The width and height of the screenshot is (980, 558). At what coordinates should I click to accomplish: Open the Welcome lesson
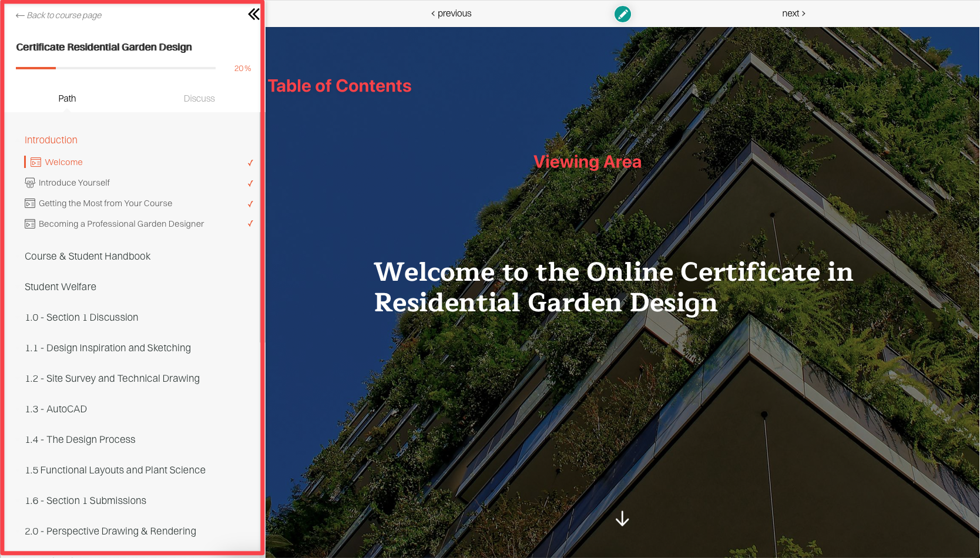(64, 162)
